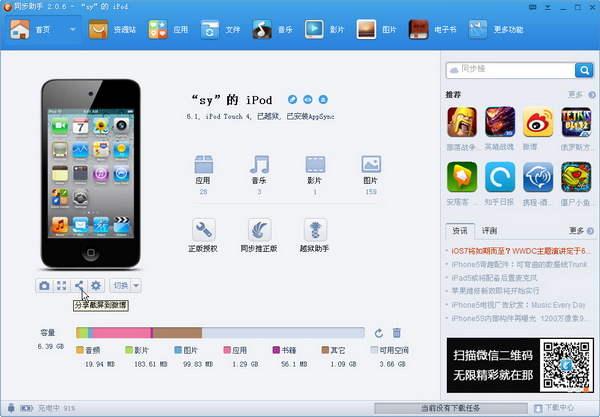
Task: Click the eject icon next to iPod name
Action: click(323, 99)
